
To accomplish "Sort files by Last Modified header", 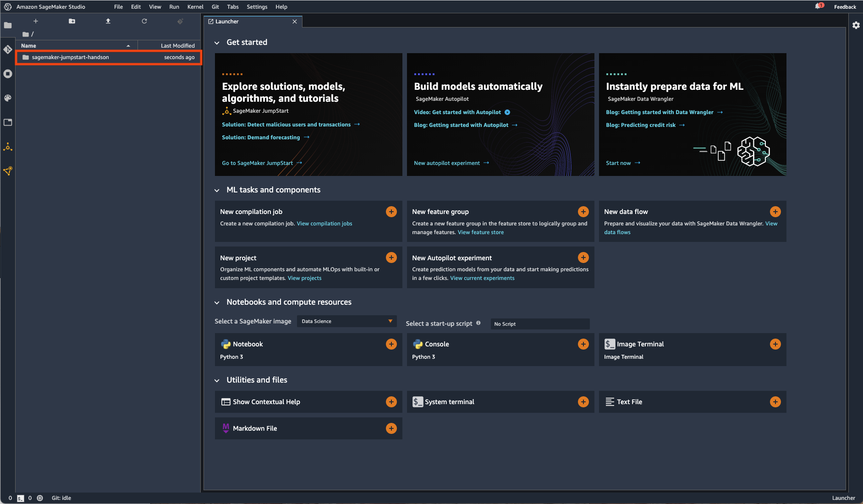I will (x=169, y=46).
